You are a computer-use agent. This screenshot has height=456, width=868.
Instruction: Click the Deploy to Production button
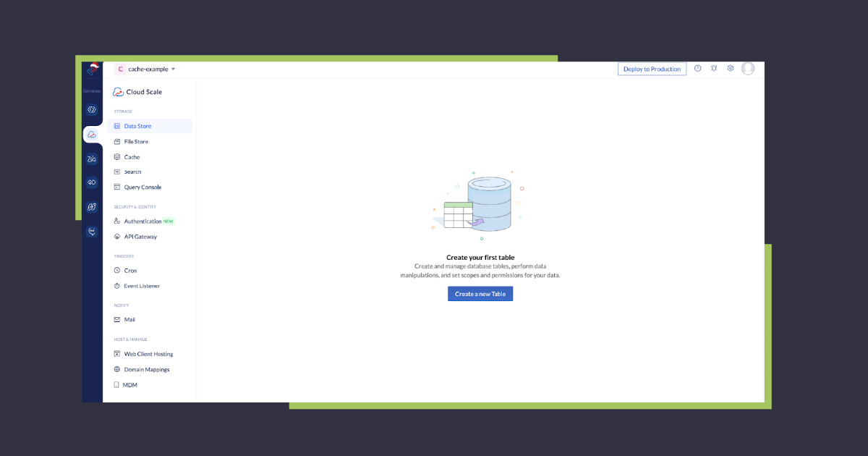point(652,69)
